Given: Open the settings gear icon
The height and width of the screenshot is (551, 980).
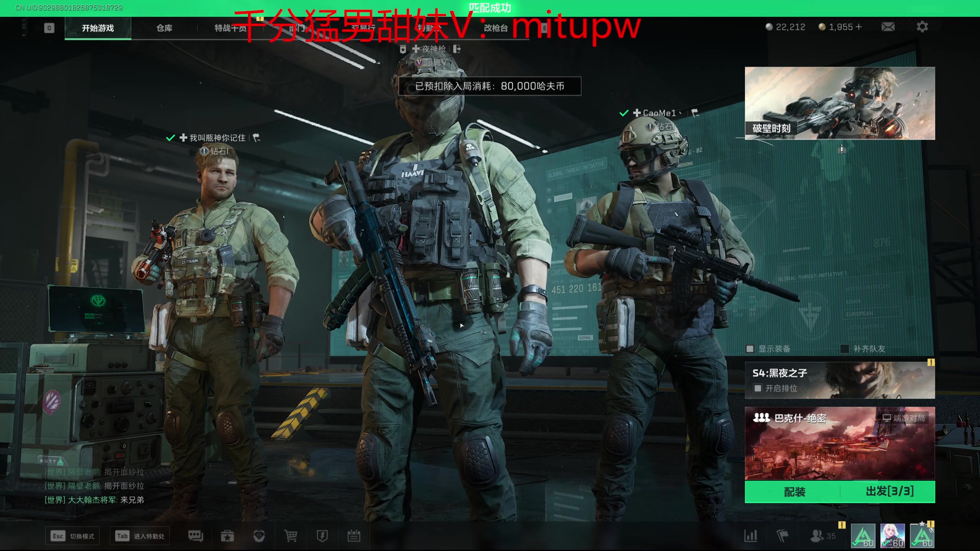Looking at the screenshot, I should (922, 27).
